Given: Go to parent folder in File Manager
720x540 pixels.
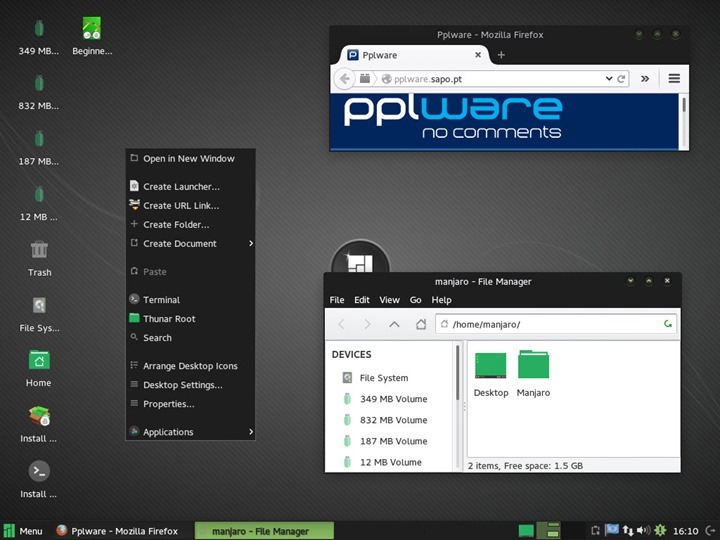Looking at the screenshot, I should pyautogui.click(x=394, y=324).
